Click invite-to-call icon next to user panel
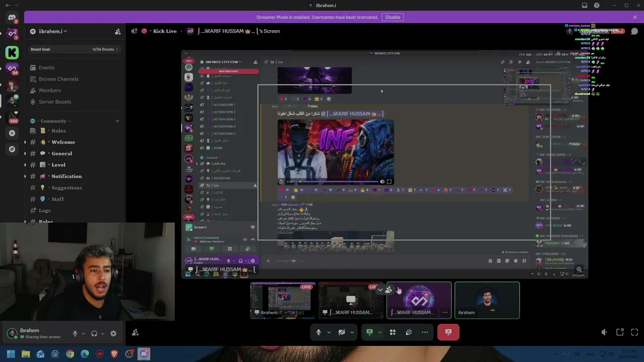The width and height of the screenshot is (644, 362). [x=135, y=332]
